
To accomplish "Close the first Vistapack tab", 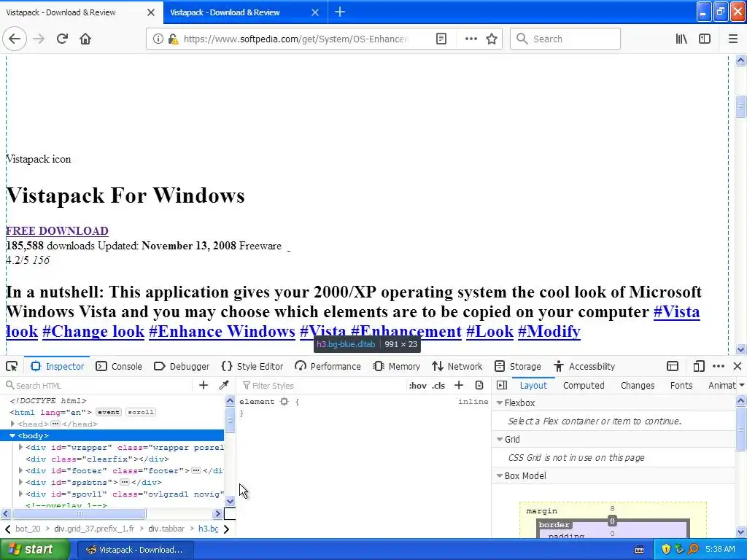I will point(150,12).
